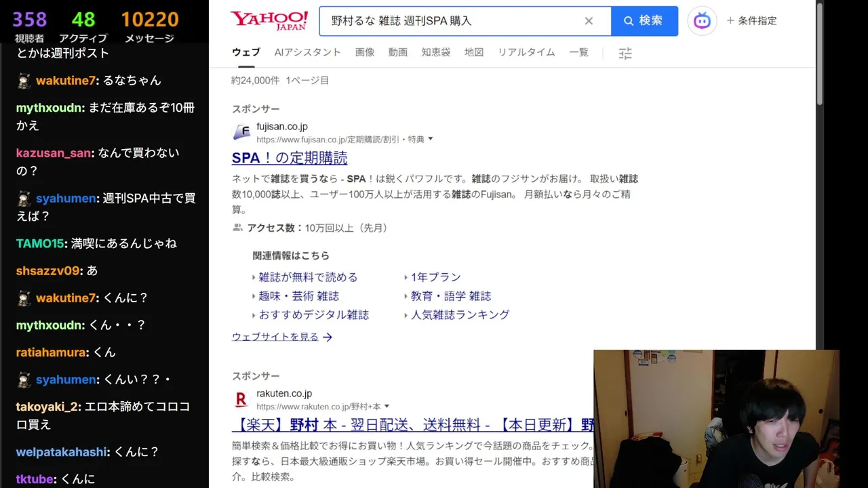Screen dimensions: 868x488
Task: Open the 一覧 tab
Action: (x=578, y=52)
